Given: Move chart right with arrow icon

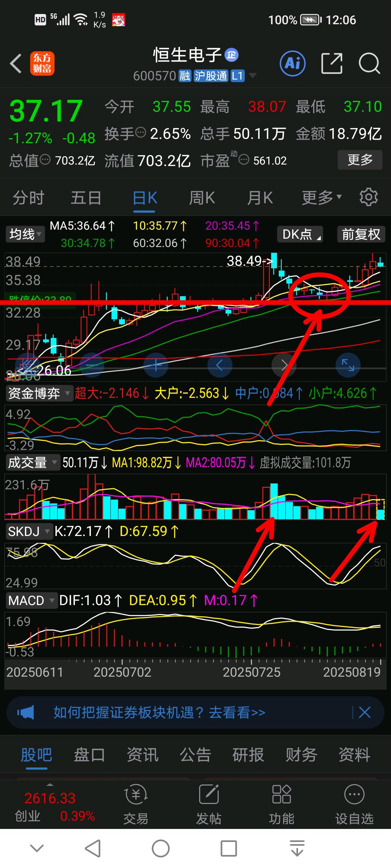Looking at the screenshot, I should 284,365.
